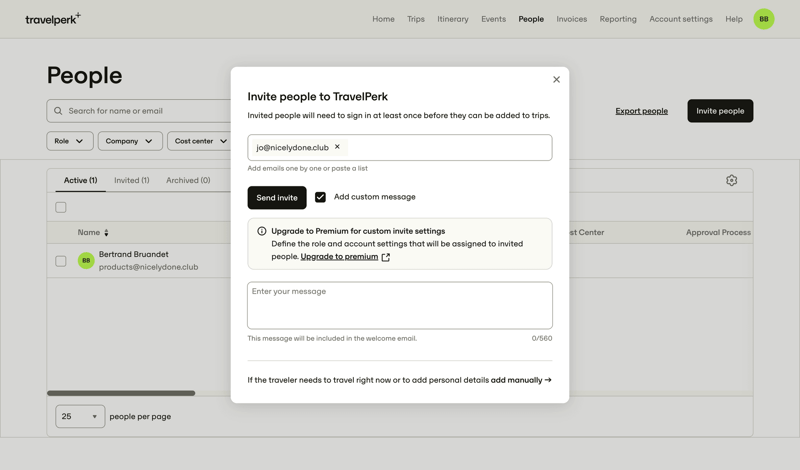Open Events in top navigation
The image size is (800, 470).
tap(493, 19)
